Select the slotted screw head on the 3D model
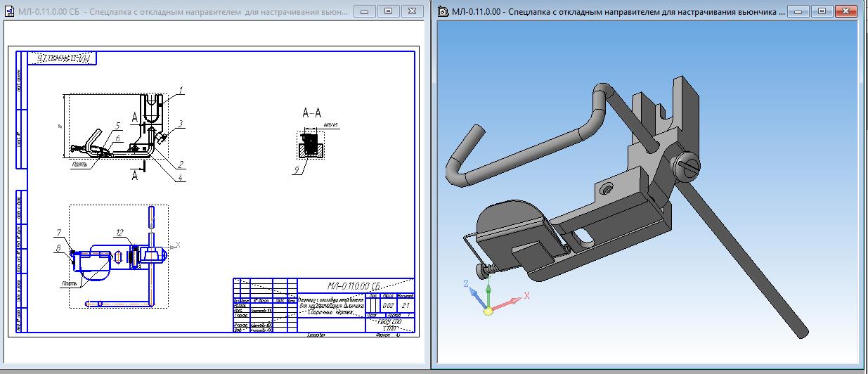The height and width of the screenshot is (374, 868). pos(688,167)
